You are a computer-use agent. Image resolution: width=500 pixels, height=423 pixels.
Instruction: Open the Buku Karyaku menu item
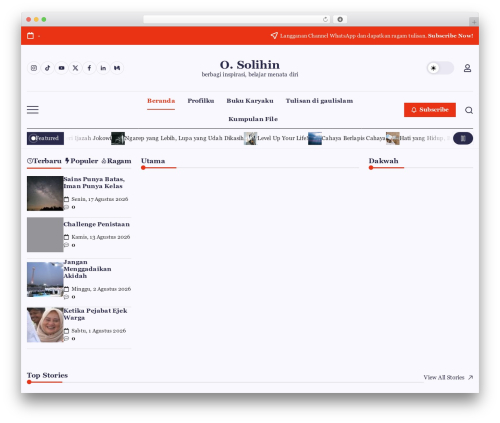pos(250,101)
